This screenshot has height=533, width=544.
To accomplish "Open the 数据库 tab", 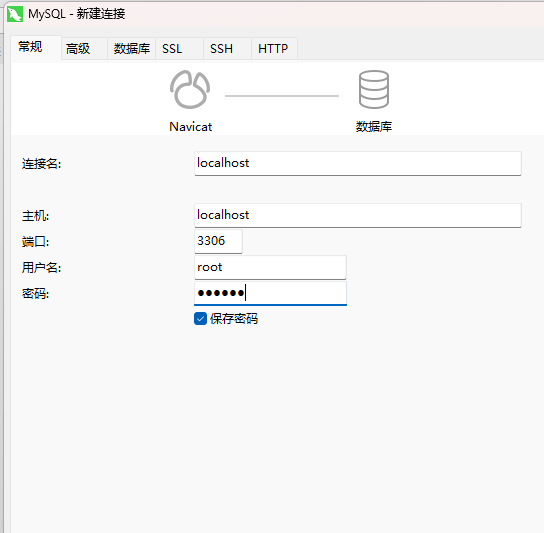I will pos(131,49).
